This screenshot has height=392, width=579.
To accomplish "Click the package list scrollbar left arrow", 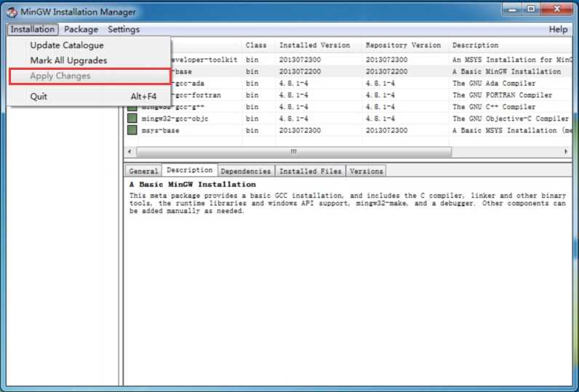I will [129, 151].
